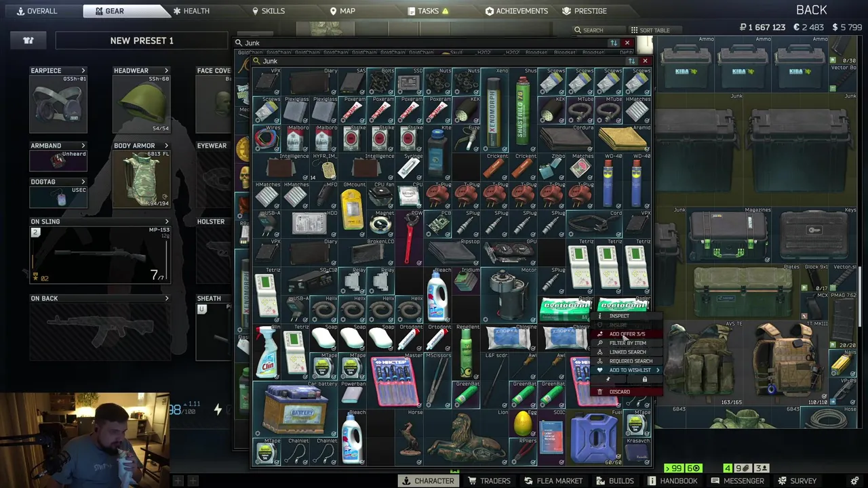This screenshot has width=868, height=488.
Task: Open the TRADERS screen
Action: pos(489,481)
